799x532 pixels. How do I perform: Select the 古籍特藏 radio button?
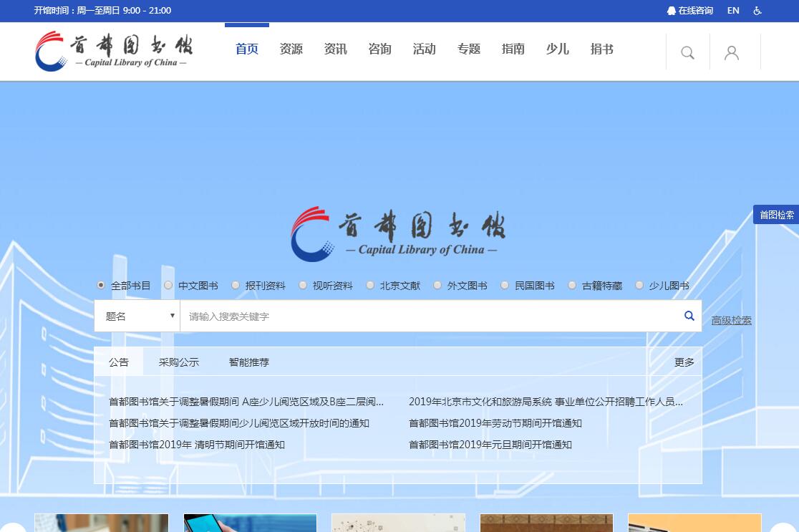572,285
